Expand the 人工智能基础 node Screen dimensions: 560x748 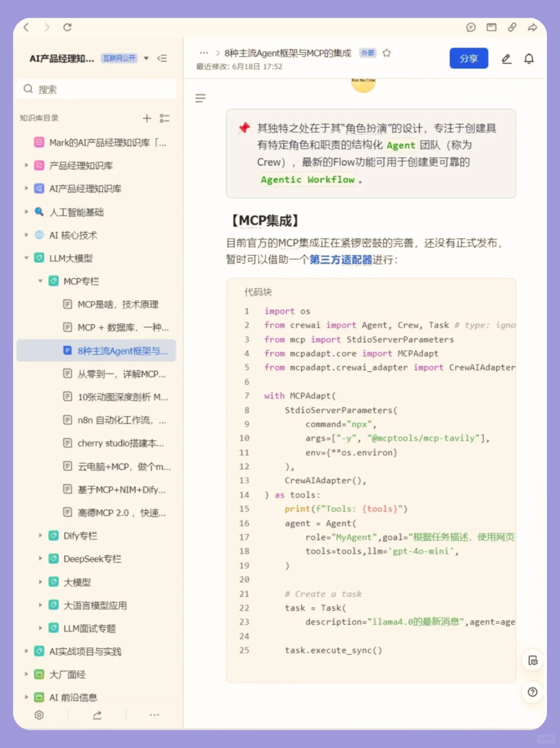26,211
